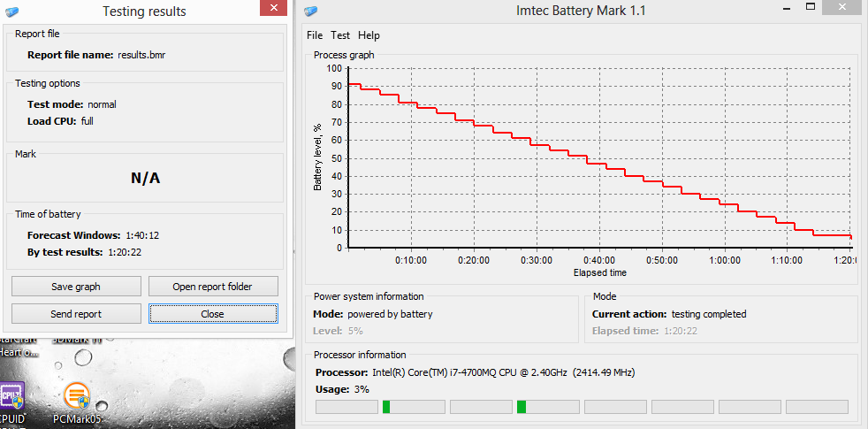Click the second CPU core usage bar

pyautogui.click(x=414, y=407)
